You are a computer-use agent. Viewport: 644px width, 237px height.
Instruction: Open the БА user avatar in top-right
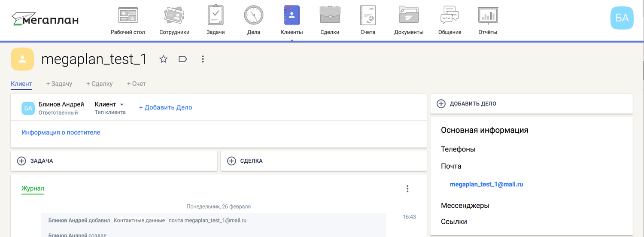[622, 18]
